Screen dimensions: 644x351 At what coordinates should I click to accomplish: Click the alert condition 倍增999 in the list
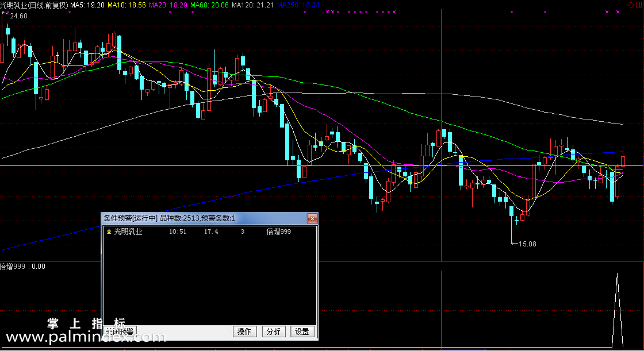278,232
